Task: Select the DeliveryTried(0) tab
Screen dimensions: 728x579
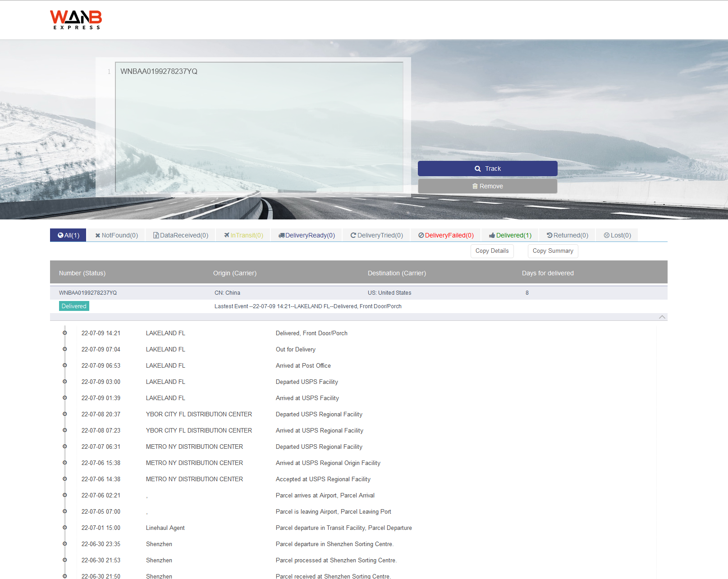Action: coord(376,235)
